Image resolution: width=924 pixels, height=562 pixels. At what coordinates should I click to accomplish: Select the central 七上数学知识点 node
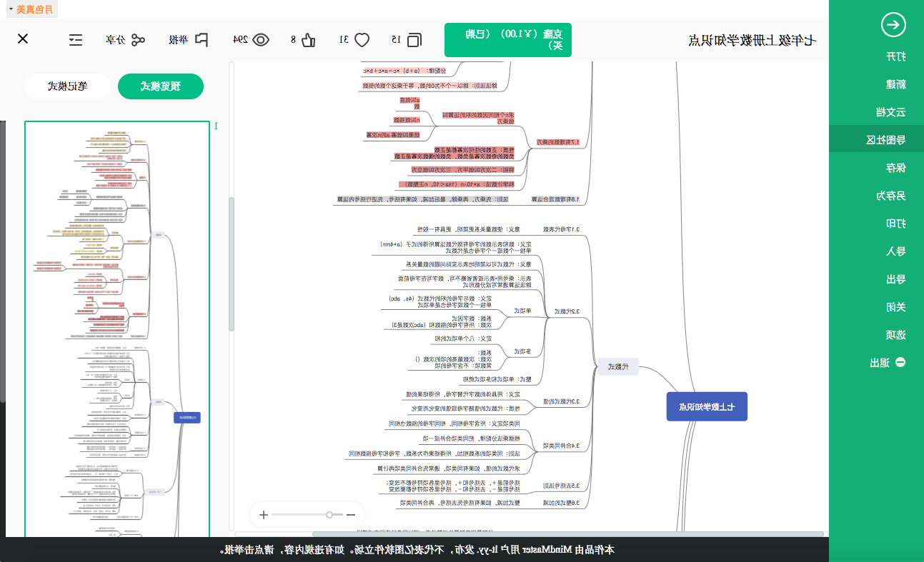tap(707, 406)
